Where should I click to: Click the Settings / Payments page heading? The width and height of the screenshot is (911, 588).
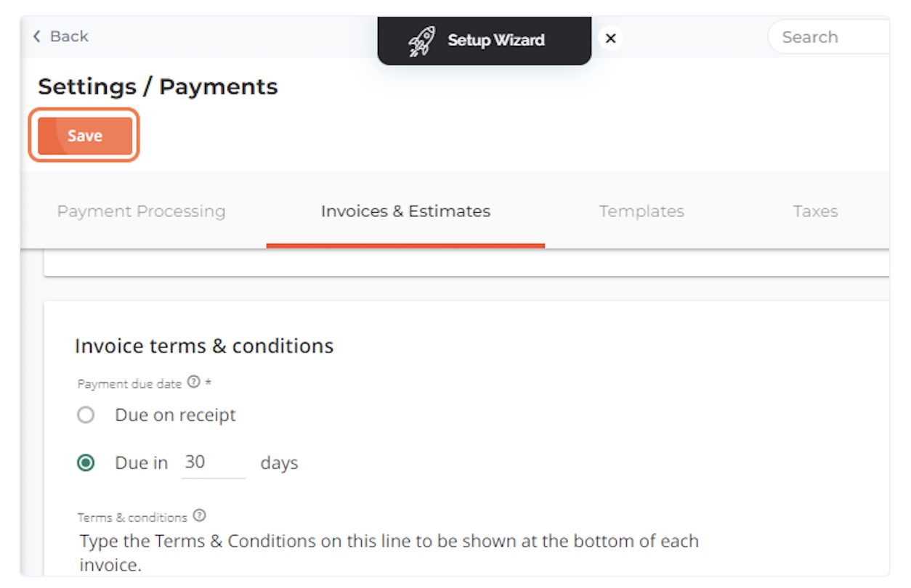point(157,86)
